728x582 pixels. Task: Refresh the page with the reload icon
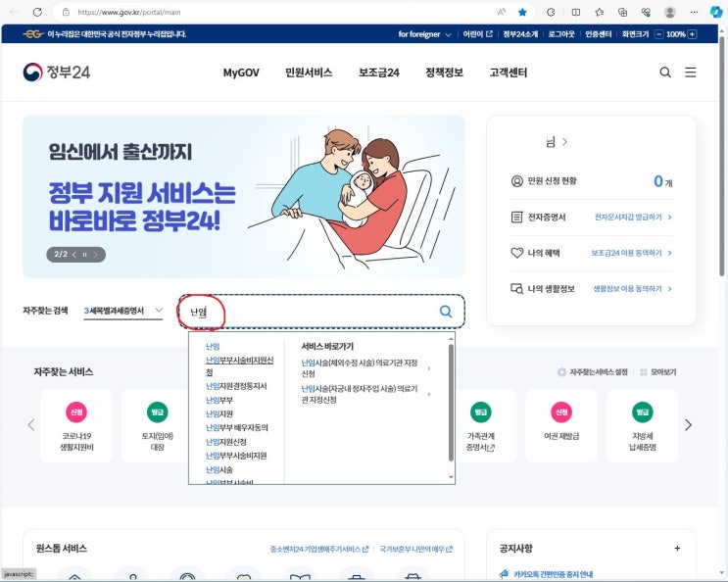point(37,12)
